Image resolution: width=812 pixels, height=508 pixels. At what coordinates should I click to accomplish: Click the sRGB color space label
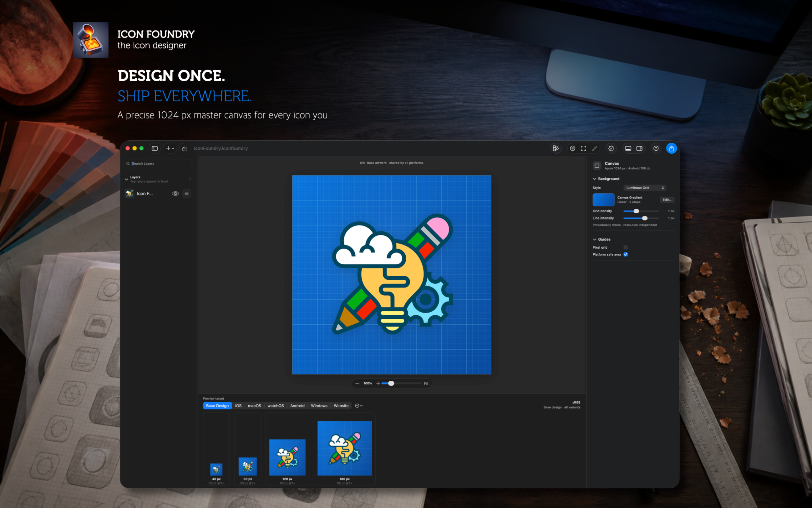click(576, 403)
